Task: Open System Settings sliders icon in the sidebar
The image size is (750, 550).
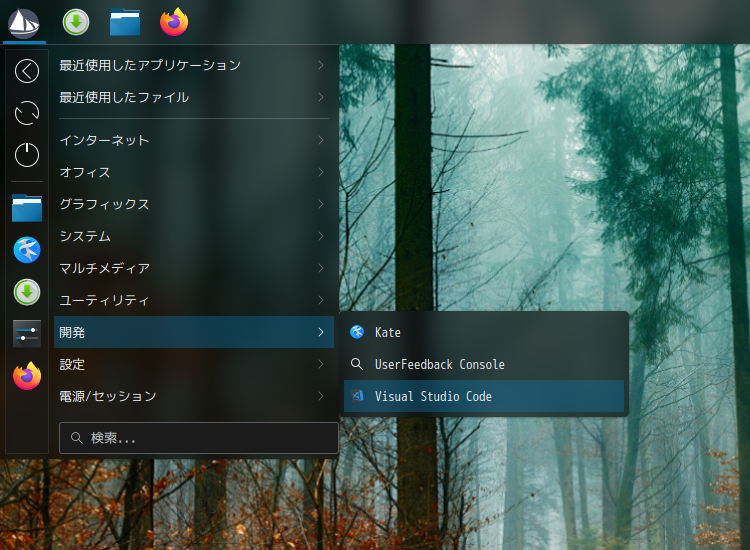Action: 27,333
